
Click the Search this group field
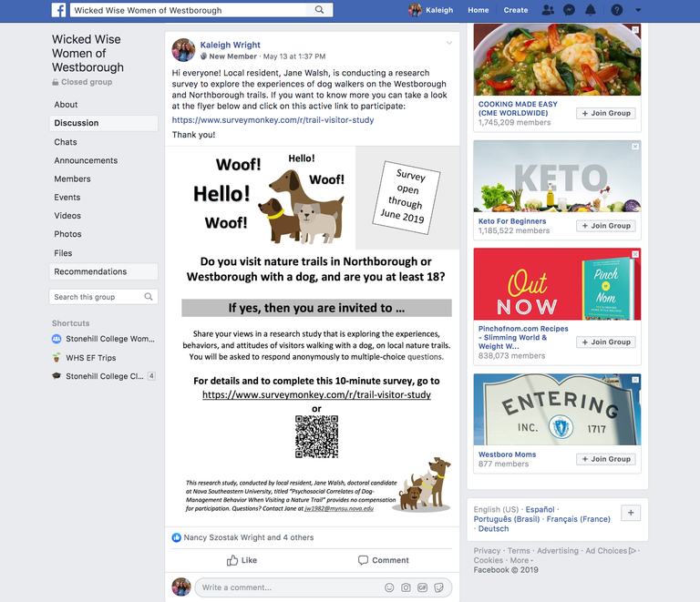tap(103, 297)
